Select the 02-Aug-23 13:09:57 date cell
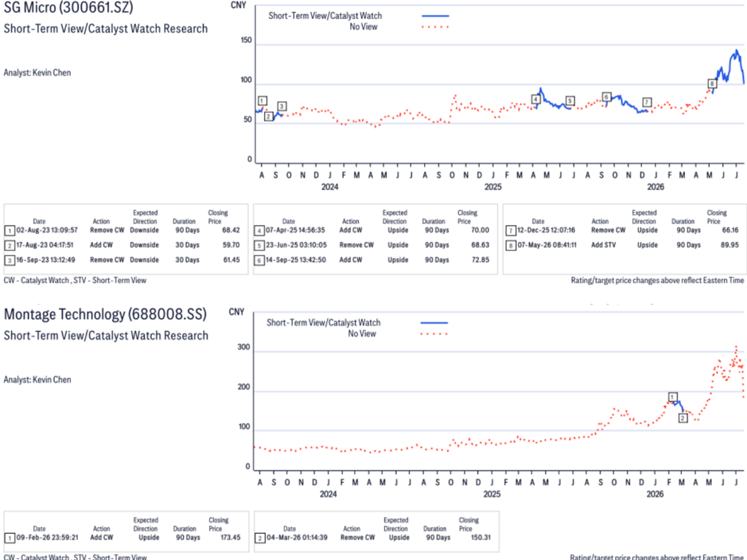This screenshot has height=560, width=747. point(47,230)
